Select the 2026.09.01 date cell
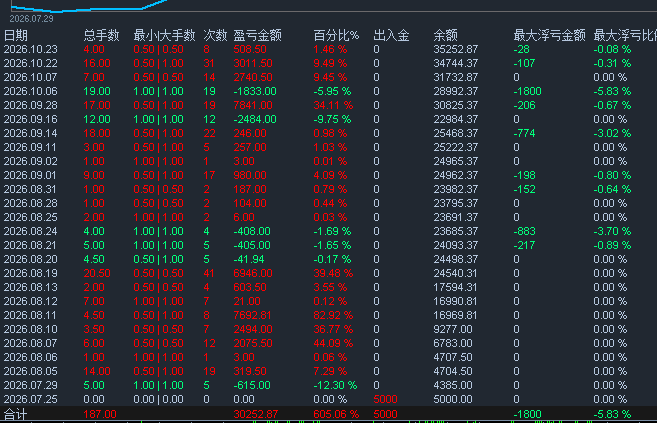The image size is (657, 423). point(31,175)
